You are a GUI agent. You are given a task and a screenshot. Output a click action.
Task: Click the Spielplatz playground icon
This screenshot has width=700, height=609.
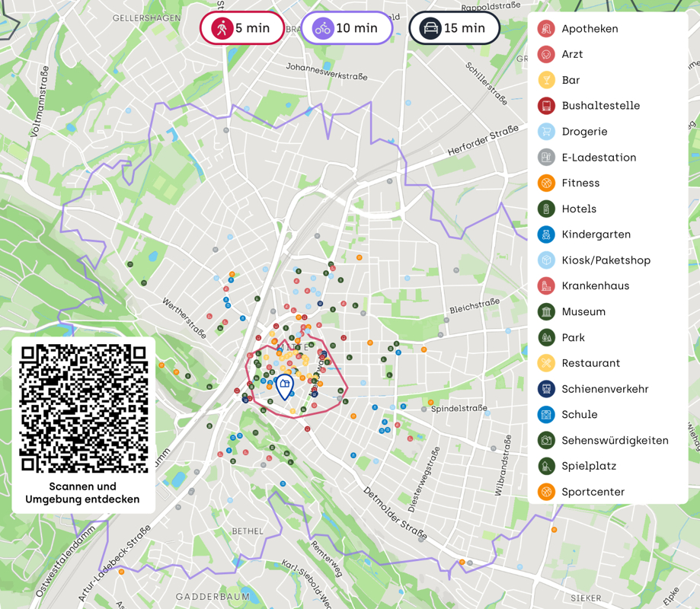545,466
